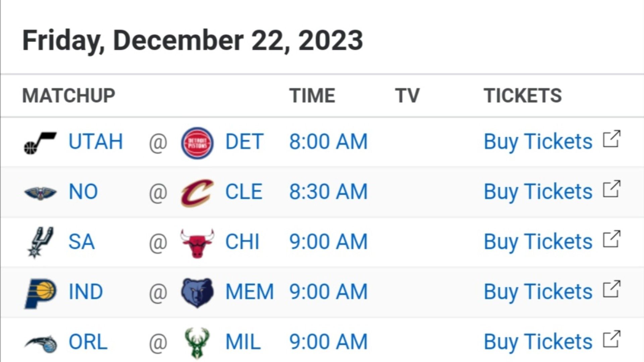Select the New Orleans Pelicans logo
This screenshot has width=644, height=362.
tap(41, 193)
